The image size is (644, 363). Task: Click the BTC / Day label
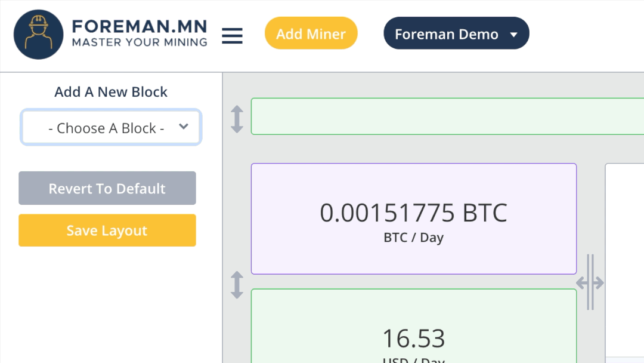(x=414, y=238)
